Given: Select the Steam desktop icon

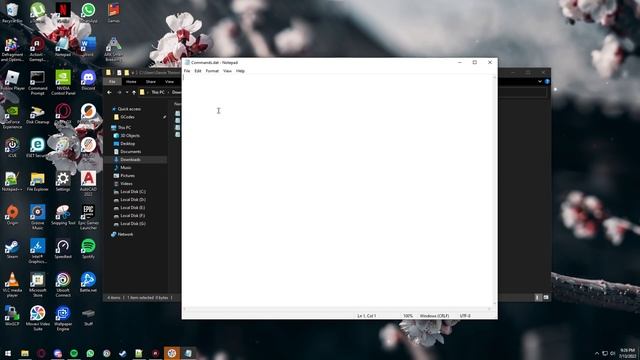Looking at the screenshot, I should tap(12, 249).
